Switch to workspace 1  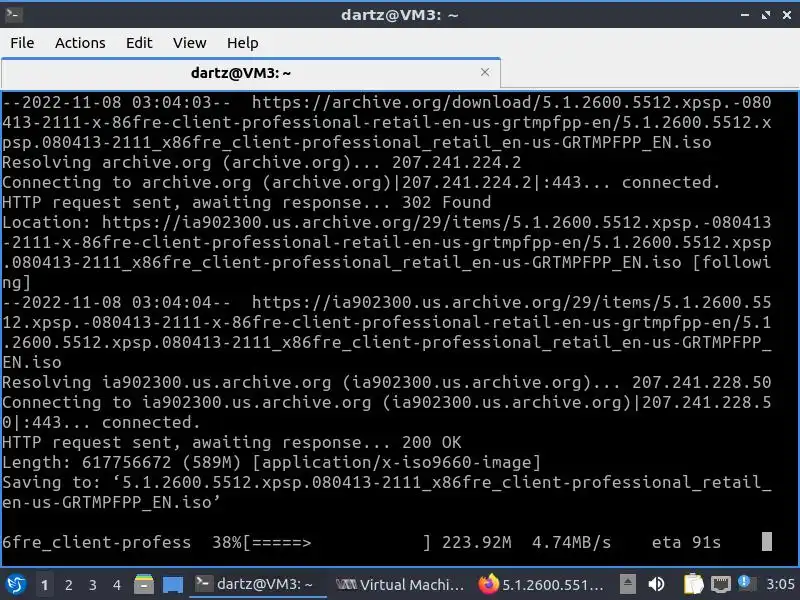[x=44, y=585]
